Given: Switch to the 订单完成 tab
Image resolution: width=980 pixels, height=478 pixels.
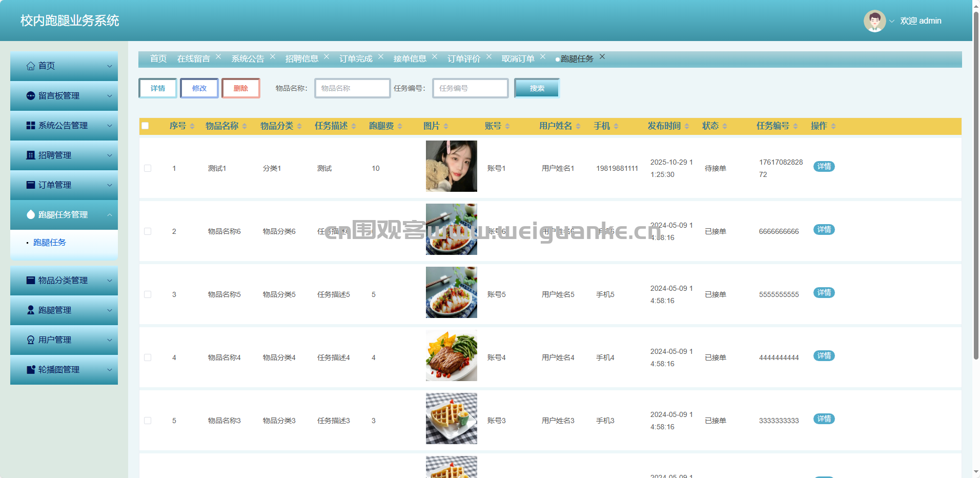Looking at the screenshot, I should [356, 59].
